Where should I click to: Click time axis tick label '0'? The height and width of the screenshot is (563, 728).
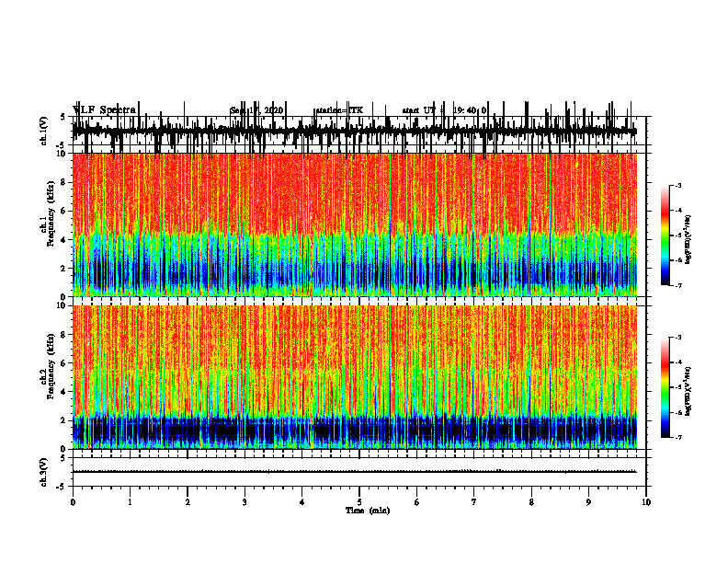[73, 502]
